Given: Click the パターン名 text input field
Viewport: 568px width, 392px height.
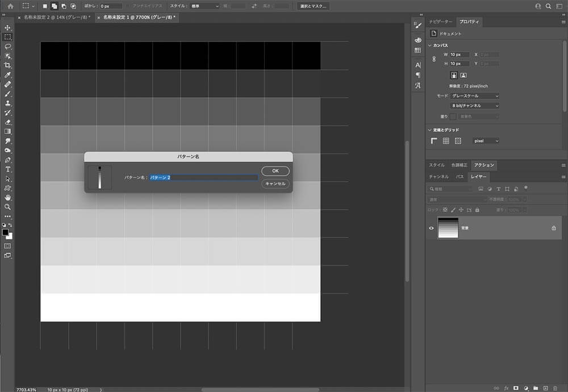Looking at the screenshot, I should (x=204, y=177).
